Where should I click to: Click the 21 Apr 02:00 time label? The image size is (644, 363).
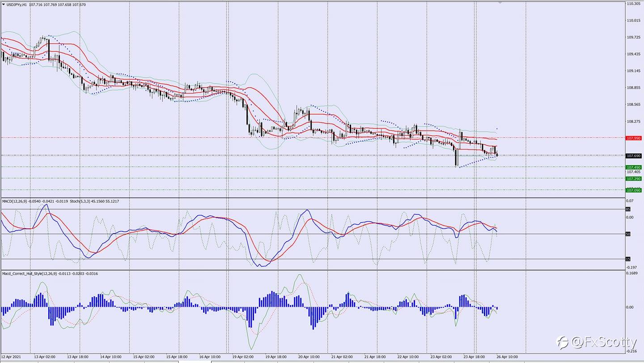click(343, 357)
